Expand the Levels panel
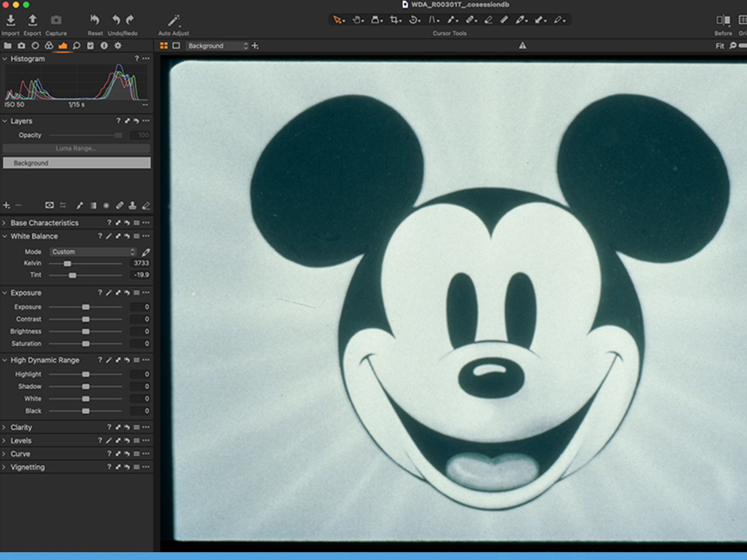This screenshot has width=747, height=560. point(5,441)
